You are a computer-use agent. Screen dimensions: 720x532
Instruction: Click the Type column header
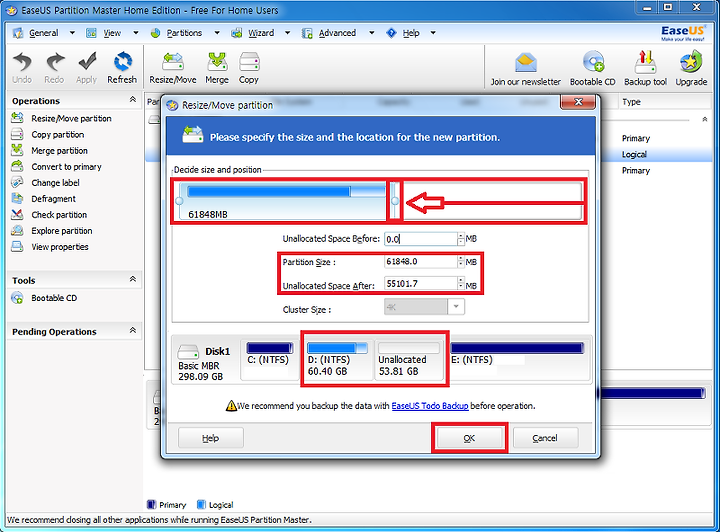[x=631, y=102]
